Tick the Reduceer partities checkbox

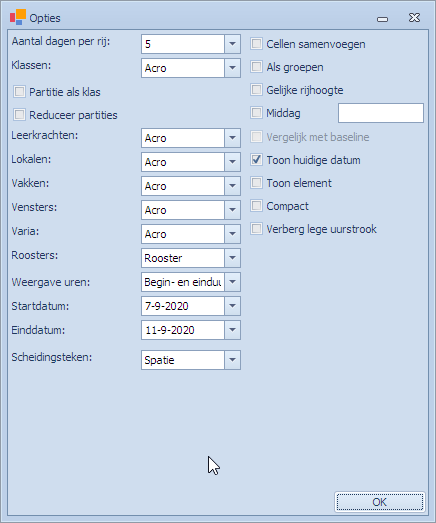tap(19, 115)
